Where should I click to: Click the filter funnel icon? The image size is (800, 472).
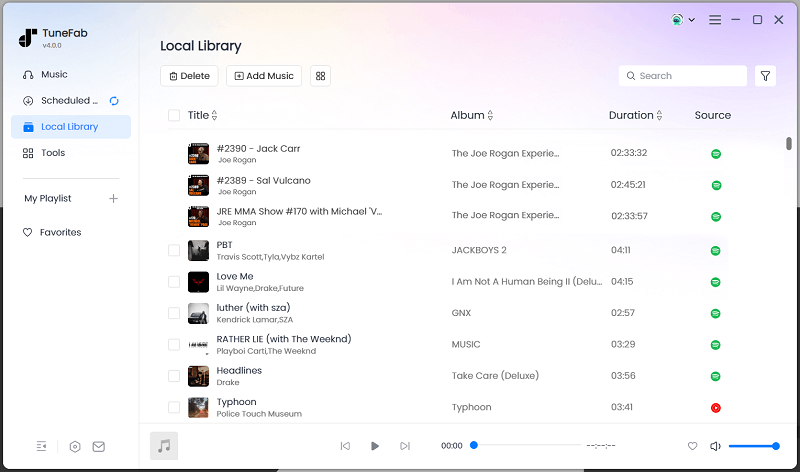[x=765, y=76]
